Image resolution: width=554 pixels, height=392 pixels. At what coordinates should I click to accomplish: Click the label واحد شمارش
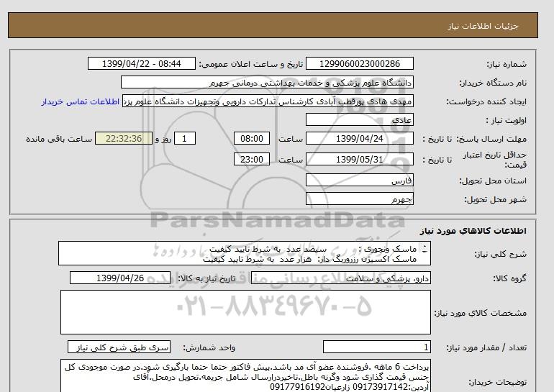point(209,348)
